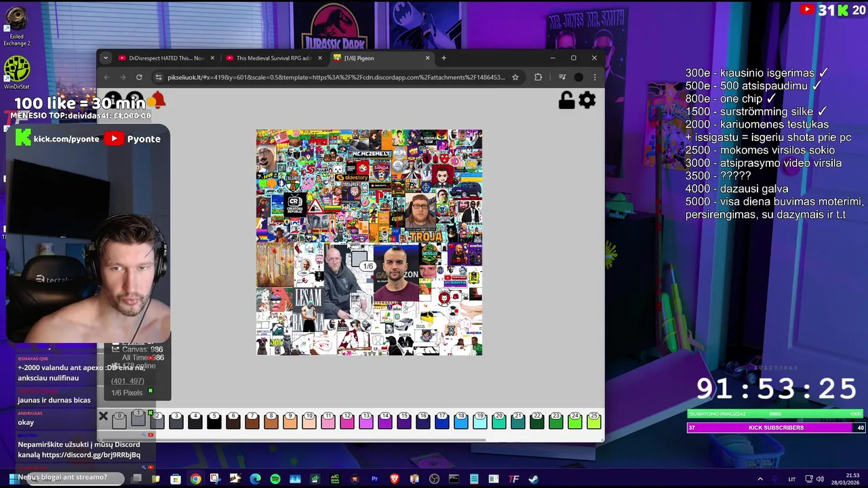The image size is (868, 488).
Task: Open Chrome three-dot menu
Action: pos(595,77)
